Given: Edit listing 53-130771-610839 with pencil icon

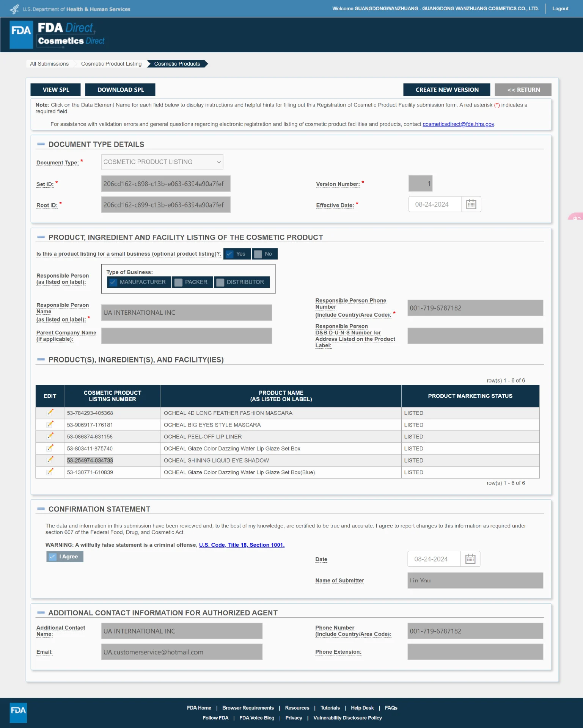Looking at the screenshot, I should [50, 472].
